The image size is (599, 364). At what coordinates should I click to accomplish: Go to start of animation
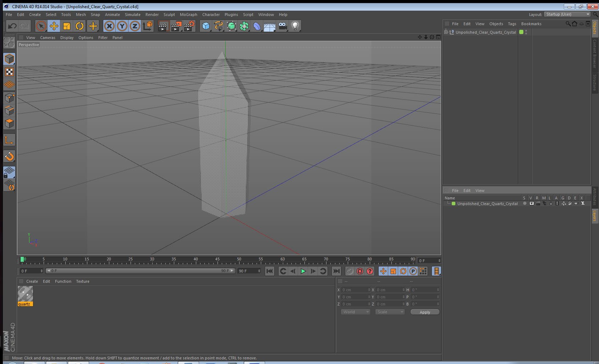point(270,271)
